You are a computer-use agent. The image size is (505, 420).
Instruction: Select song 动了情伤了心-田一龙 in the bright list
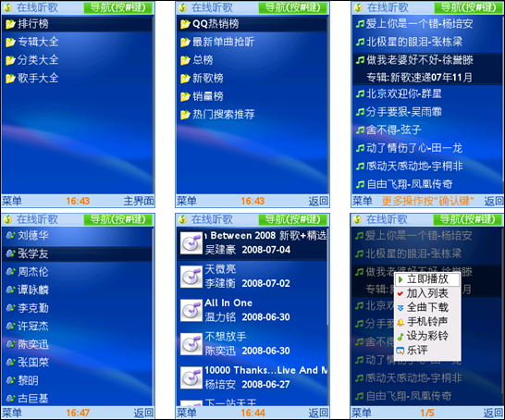coord(427,148)
